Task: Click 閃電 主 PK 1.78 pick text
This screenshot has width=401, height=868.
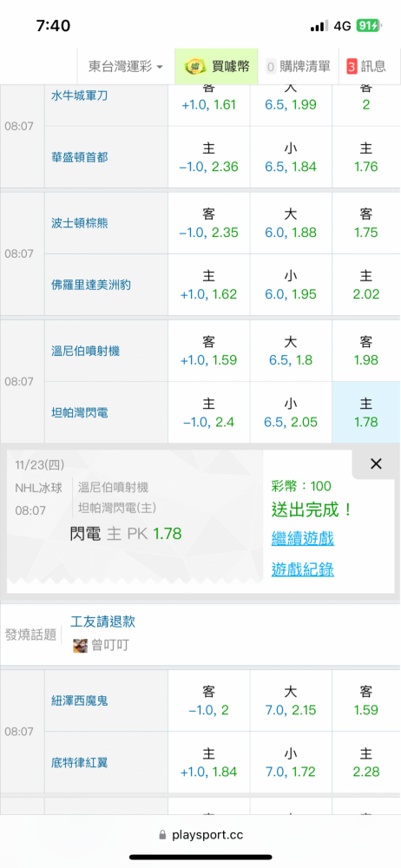Action: pyautogui.click(x=126, y=534)
